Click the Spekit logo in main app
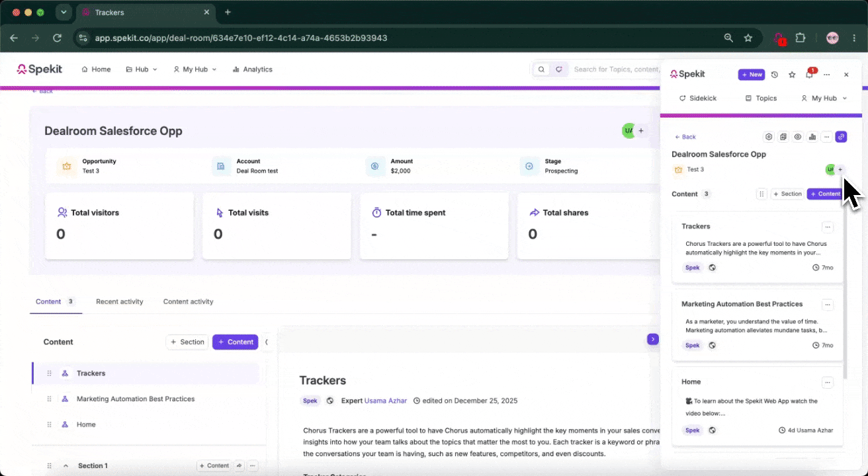Image resolution: width=868 pixels, height=476 pixels. point(40,69)
